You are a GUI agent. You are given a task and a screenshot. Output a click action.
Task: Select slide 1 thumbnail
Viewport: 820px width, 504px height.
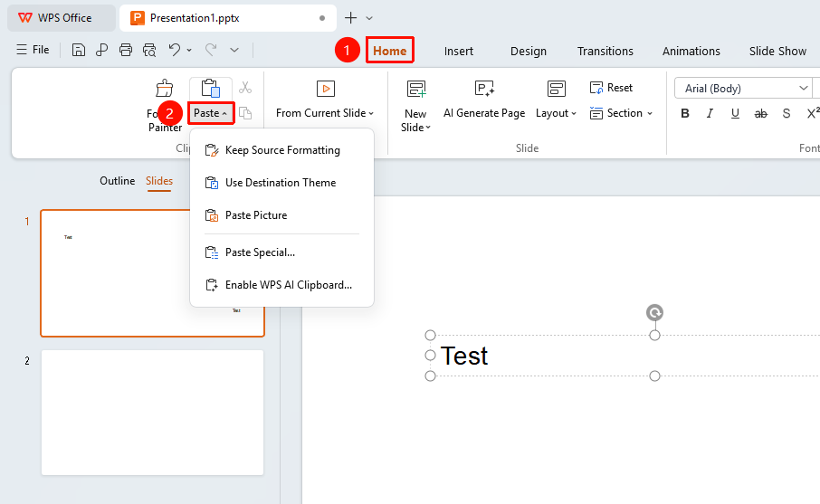[153, 273]
